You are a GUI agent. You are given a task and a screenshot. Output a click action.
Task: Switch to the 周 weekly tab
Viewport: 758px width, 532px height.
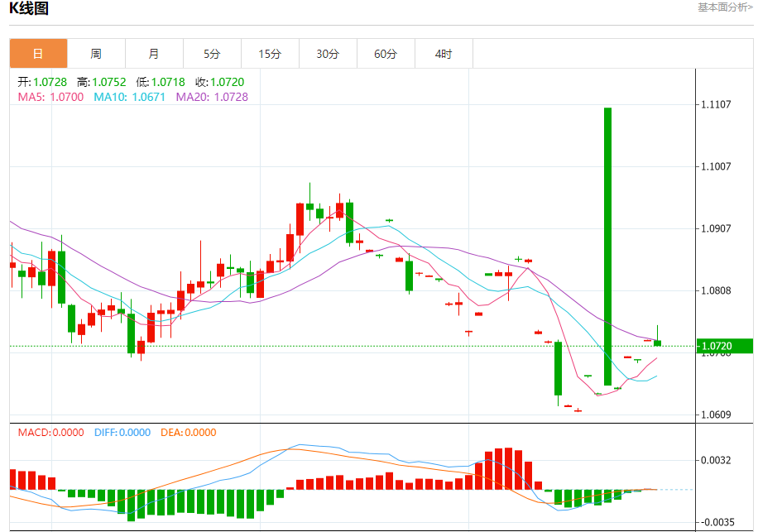click(x=96, y=54)
